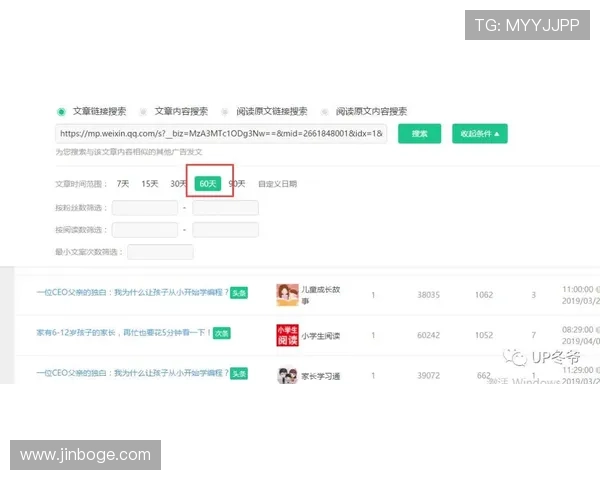Choose the 60天 time range
The image size is (600, 480).
(x=208, y=184)
